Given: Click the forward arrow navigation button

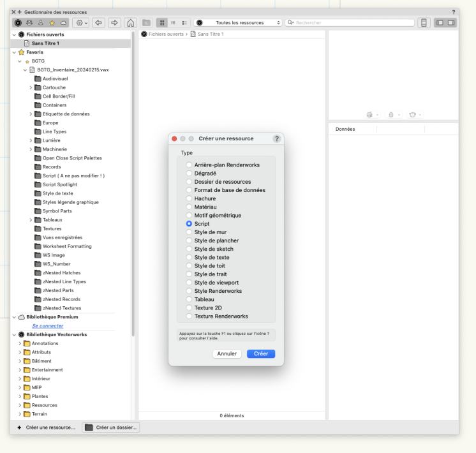Looking at the screenshot, I should click(115, 22).
